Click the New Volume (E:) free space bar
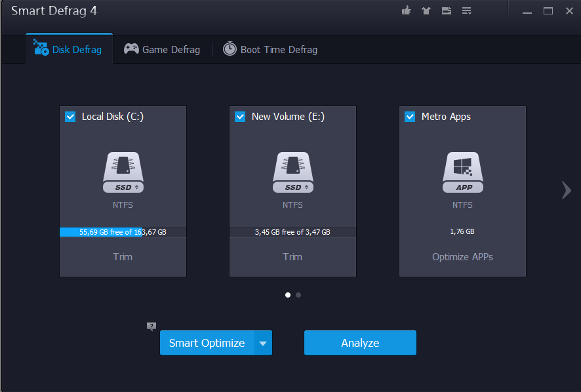The image size is (581, 392). [292, 232]
